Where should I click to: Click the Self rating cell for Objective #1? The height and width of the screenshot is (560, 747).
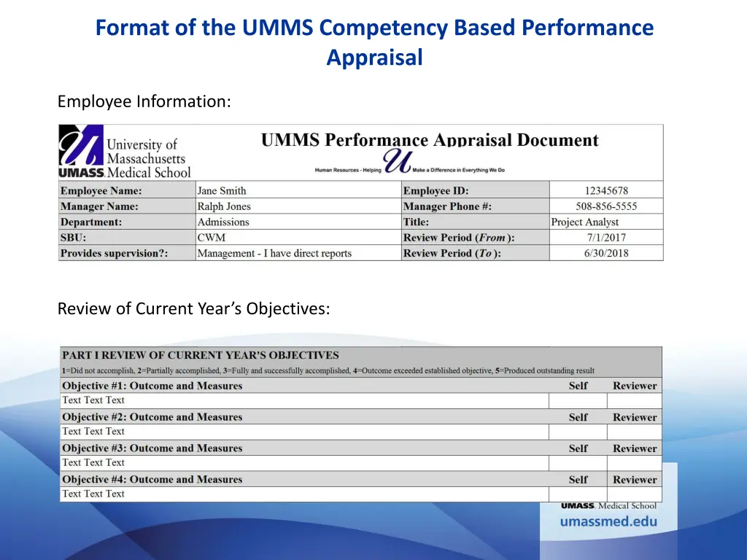(x=578, y=400)
